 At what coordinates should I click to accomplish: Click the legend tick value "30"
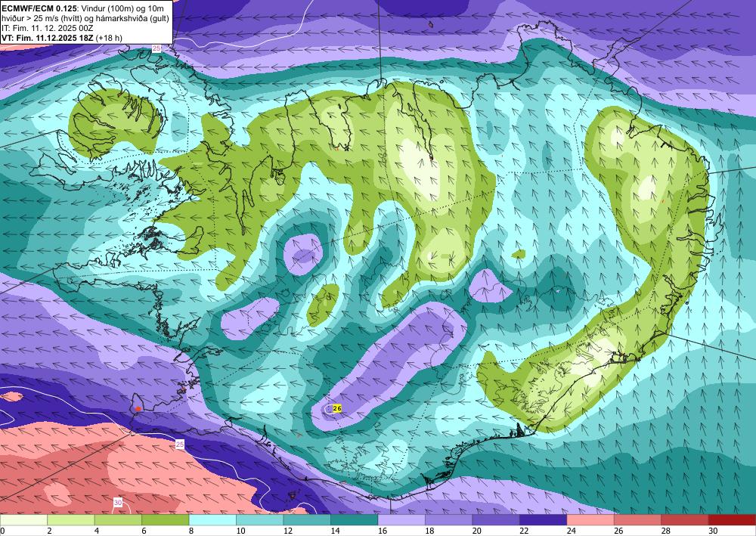click(713, 531)
